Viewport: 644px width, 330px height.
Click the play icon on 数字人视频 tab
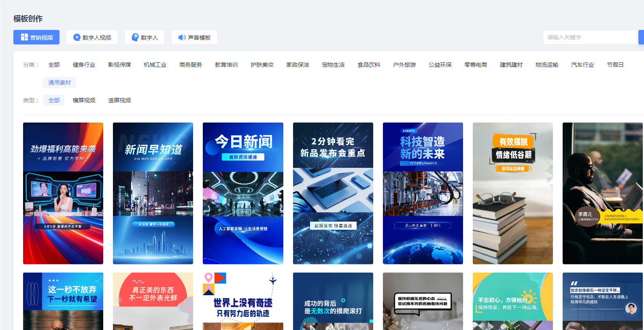pos(77,37)
